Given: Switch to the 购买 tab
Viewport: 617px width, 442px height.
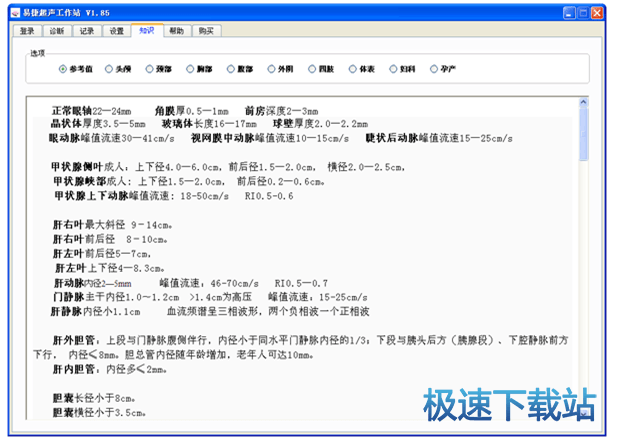Looking at the screenshot, I should [x=207, y=31].
